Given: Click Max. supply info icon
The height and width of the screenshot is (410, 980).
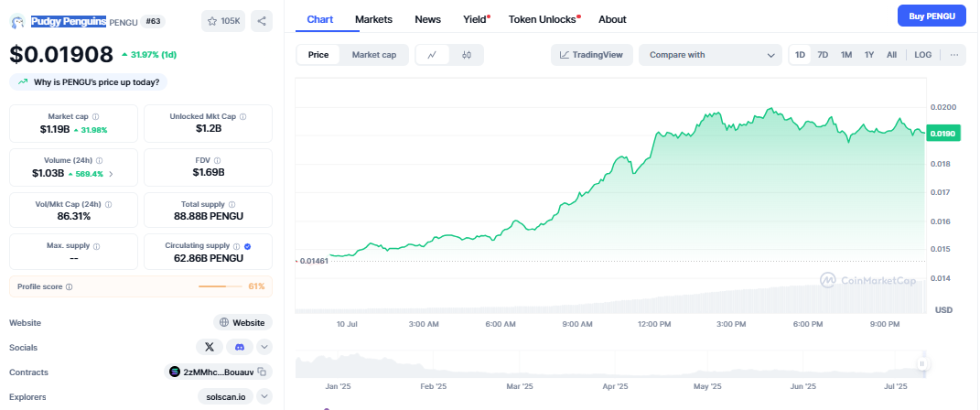Looking at the screenshot, I should [x=96, y=246].
